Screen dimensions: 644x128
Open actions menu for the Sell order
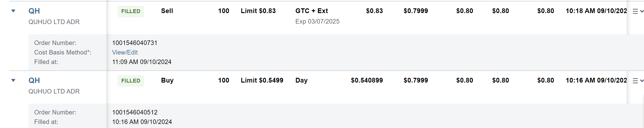click(637, 11)
